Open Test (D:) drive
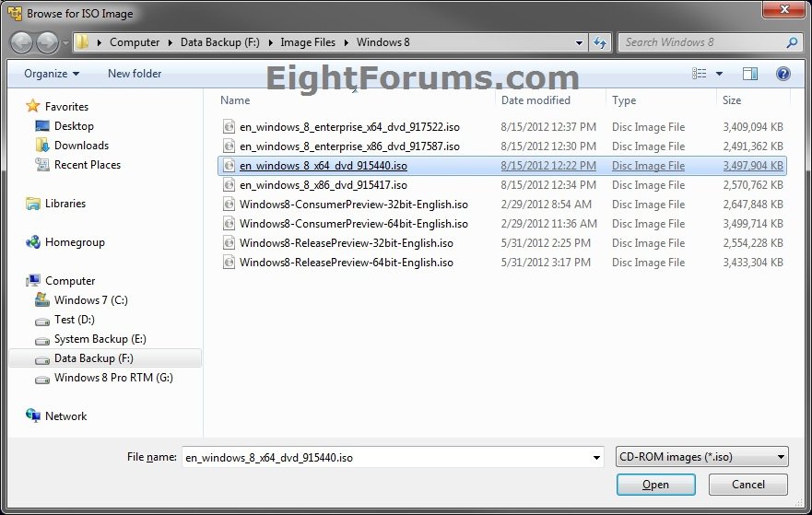This screenshot has height=515, width=812. pyautogui.click(x=75, y=320)
